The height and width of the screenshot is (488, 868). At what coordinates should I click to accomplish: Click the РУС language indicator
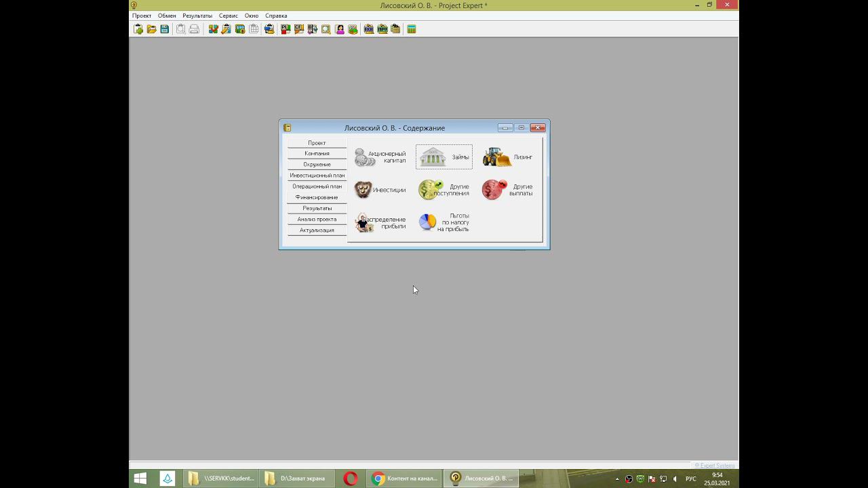click(690, 479)
